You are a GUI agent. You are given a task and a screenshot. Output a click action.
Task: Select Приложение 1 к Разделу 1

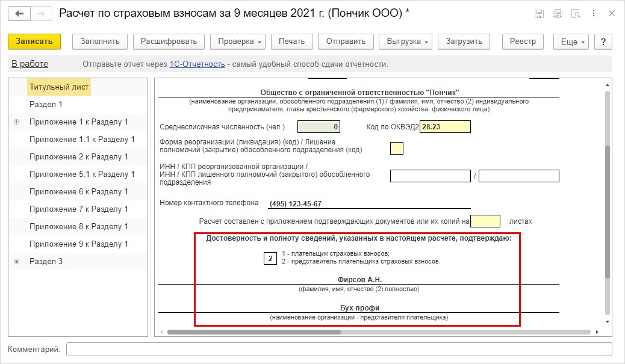[x=78, y=122]
